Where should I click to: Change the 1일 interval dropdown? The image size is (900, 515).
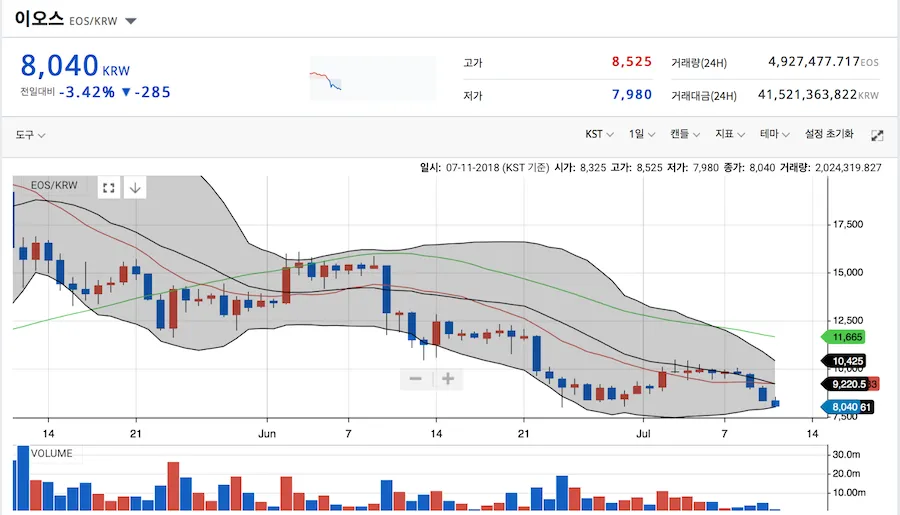tap(642, 134)
